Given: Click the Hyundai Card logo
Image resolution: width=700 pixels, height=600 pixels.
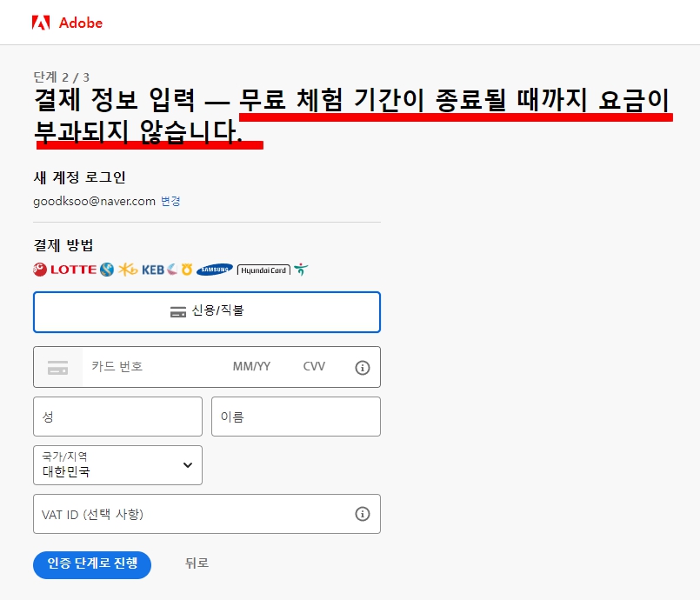Looking at the screenshot, I should [264, 270].
